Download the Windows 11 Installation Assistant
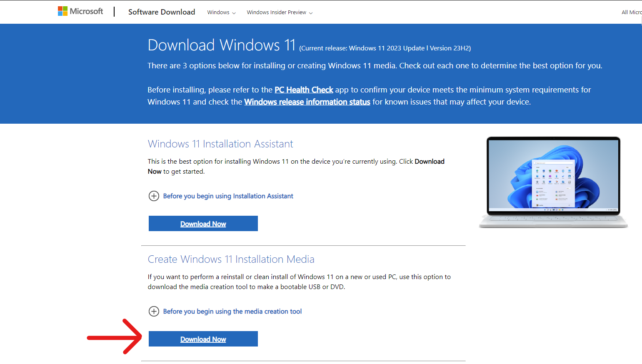Viewport: 642px width, 364px height. (203, 223)
